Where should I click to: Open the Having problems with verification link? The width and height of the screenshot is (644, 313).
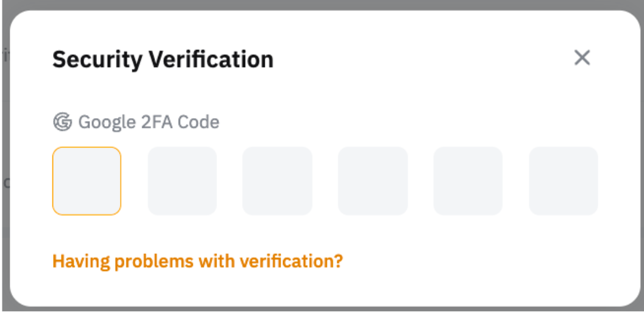click(x=198, y=261)
